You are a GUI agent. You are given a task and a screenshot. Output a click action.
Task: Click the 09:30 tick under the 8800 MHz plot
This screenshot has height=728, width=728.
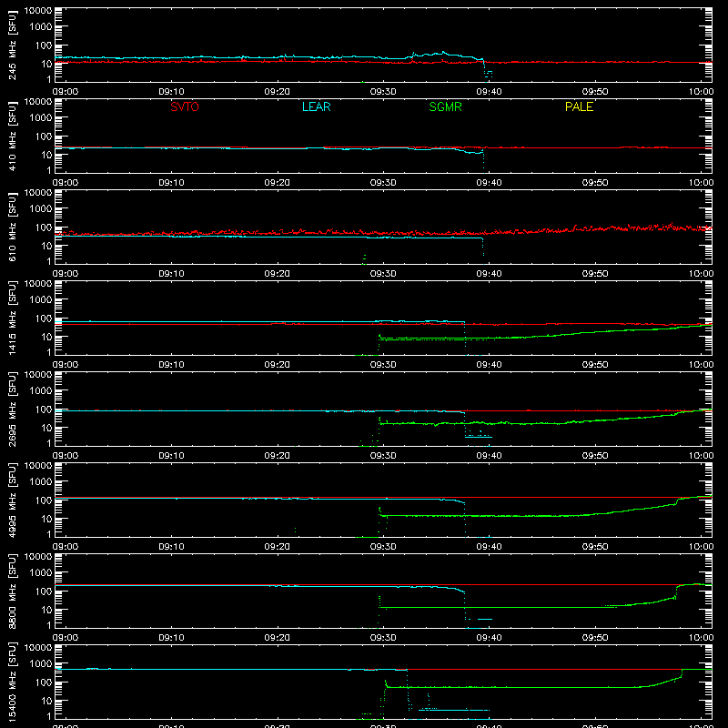pyautogui.click(x=383, y=638)
